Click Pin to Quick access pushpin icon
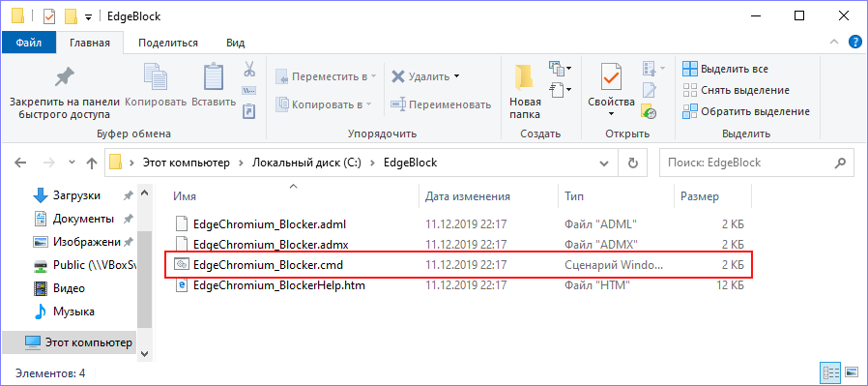 [64, 77]
